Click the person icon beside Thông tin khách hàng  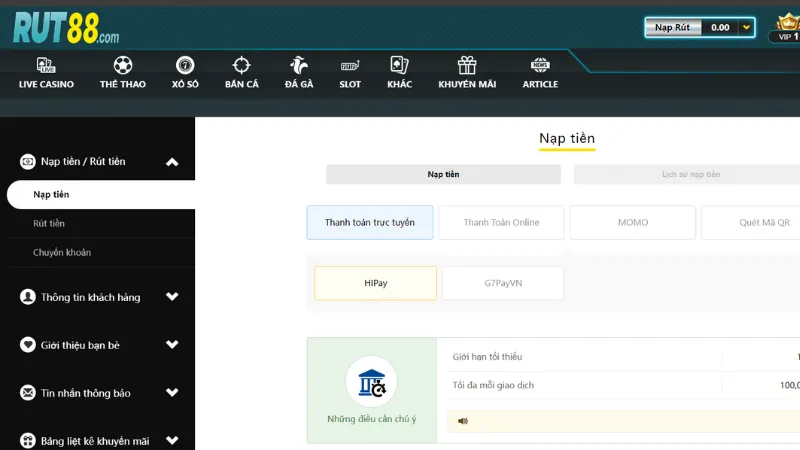pos(28,297)
